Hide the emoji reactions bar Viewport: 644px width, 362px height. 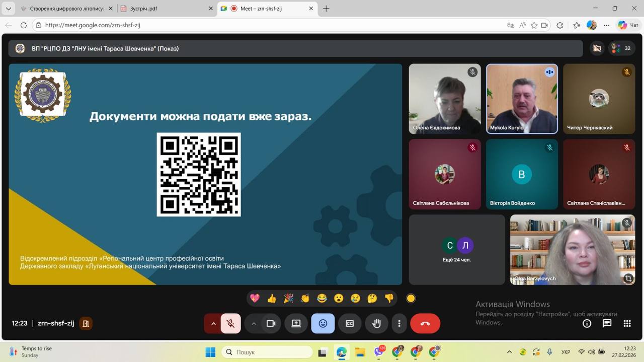[x=323, y=323]
